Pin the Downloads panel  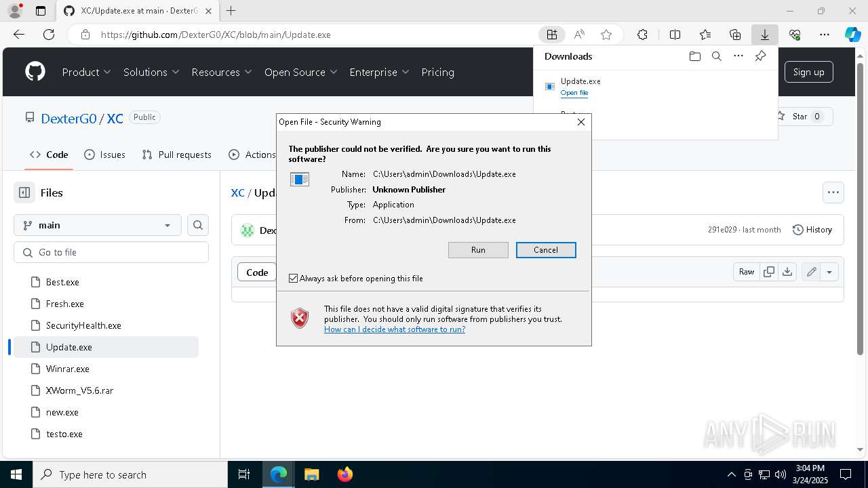tap(760, 56)
